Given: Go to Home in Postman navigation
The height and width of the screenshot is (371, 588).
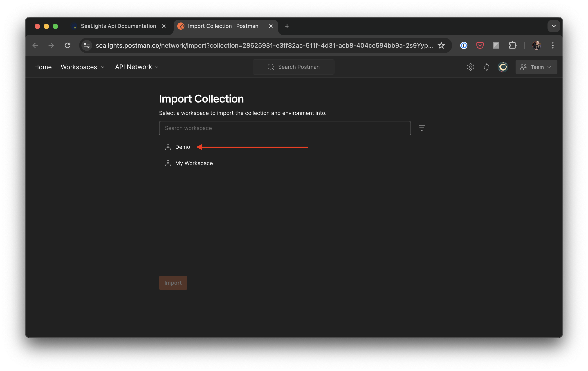Looking at the screenshot, I should [43, 67].
